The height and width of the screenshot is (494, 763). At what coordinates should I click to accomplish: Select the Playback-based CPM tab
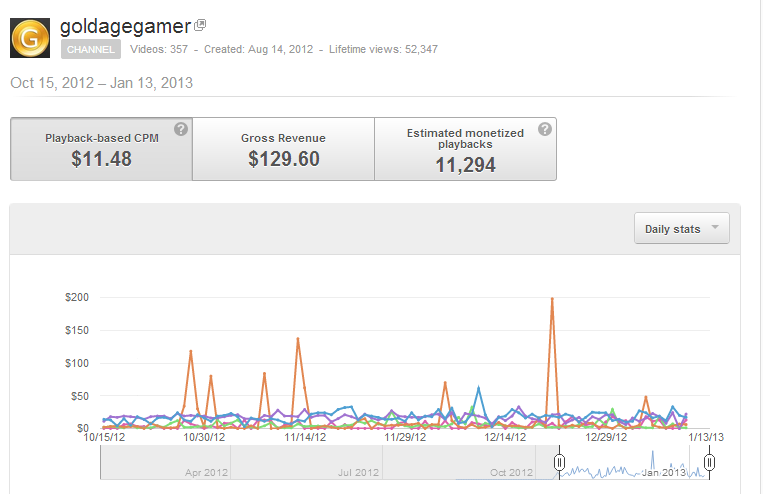click(x=101, y=149)
